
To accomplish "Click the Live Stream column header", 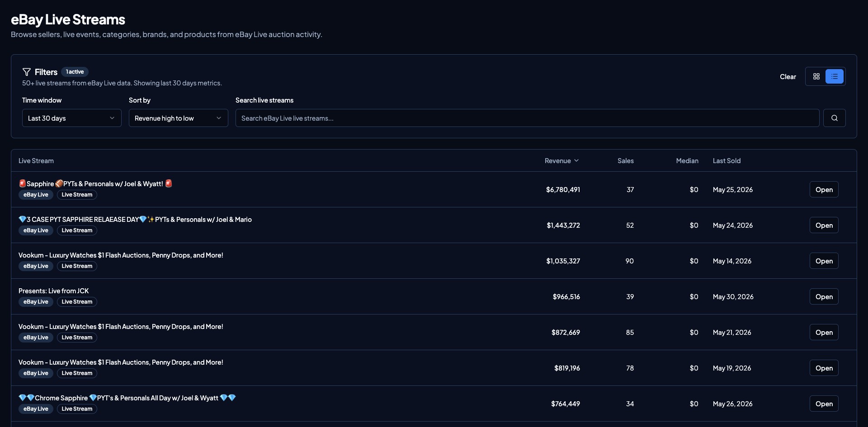I will tap(36, 161).
